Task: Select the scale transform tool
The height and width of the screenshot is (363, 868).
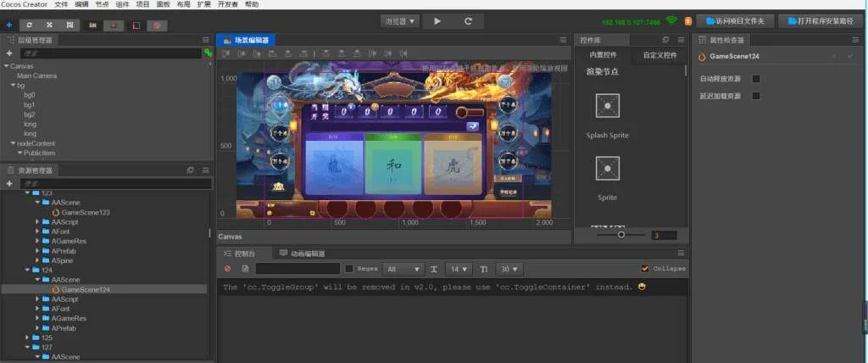Action: 49,25
